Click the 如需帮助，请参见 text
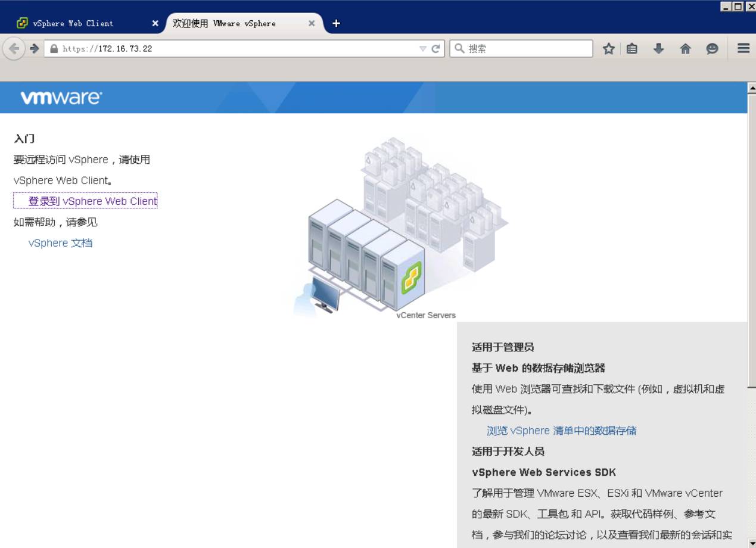756x548 pixels. point(55,222)
